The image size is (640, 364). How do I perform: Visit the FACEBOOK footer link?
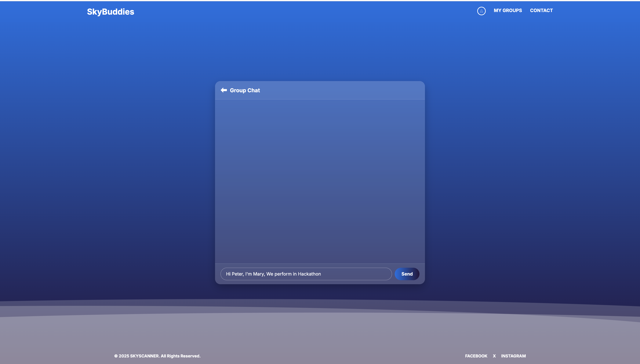click(x=476, y=356)
